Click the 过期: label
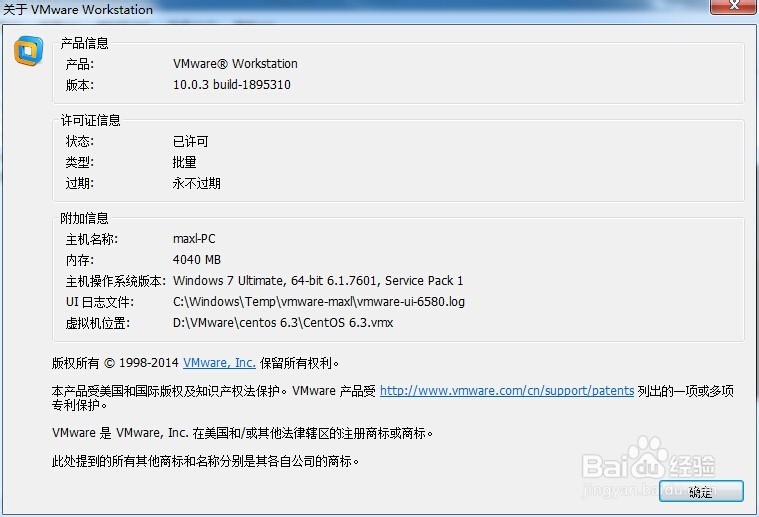The height and width of the screenshot is (517, 759). [80, 183]
